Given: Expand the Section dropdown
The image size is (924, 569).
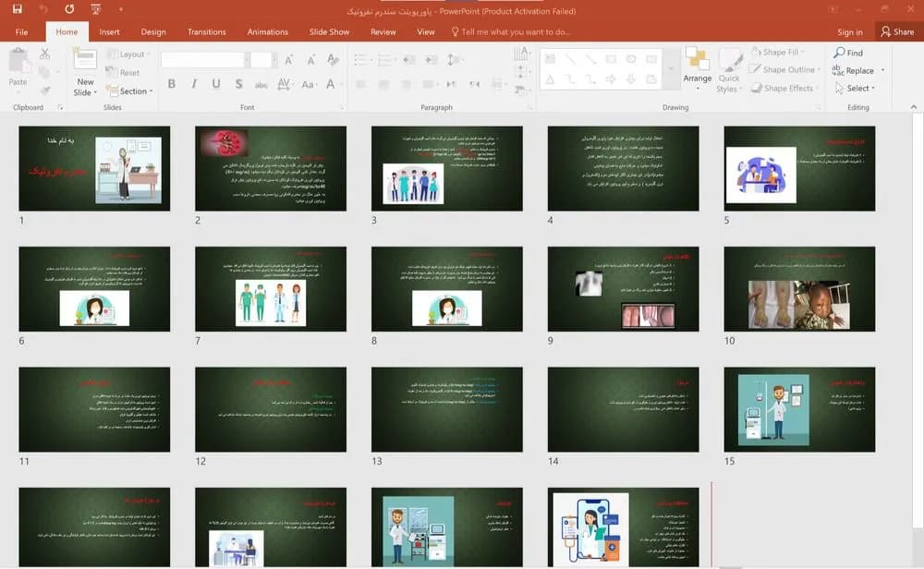Looking at the screenshot, I should pyautogui.click(x=130, y=91).
